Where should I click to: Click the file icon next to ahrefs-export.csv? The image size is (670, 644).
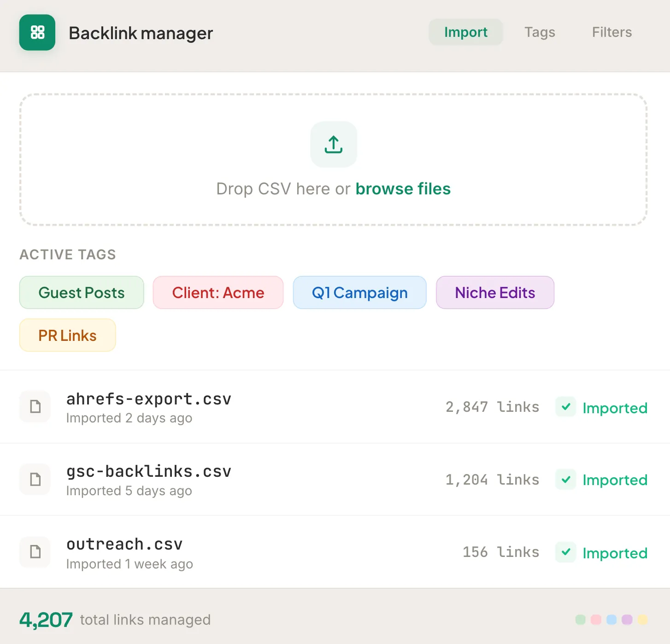(35, 407)
